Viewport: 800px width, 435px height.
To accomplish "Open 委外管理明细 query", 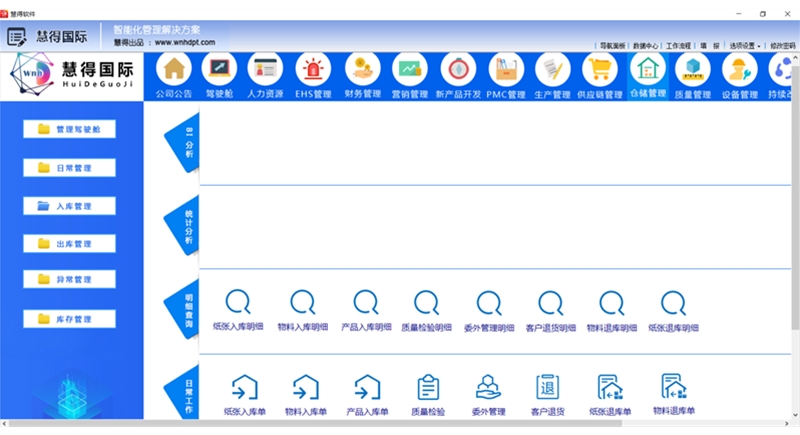I will coord(489,310).
